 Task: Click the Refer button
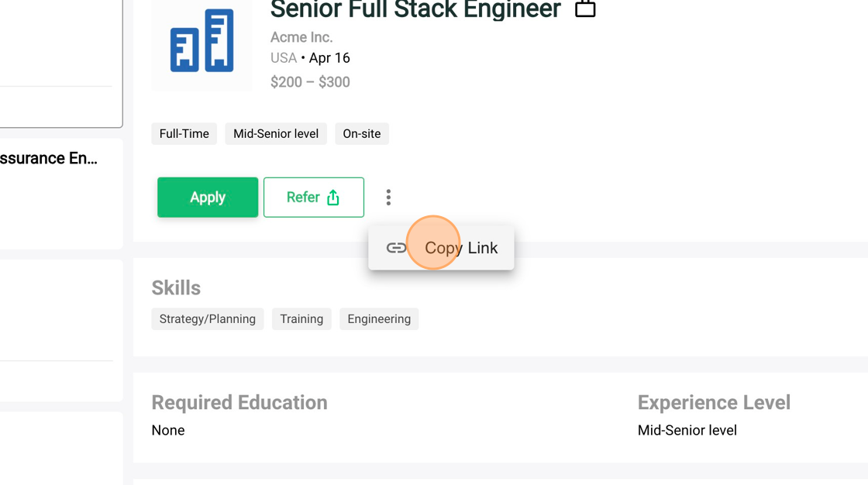tap(313, 197)
